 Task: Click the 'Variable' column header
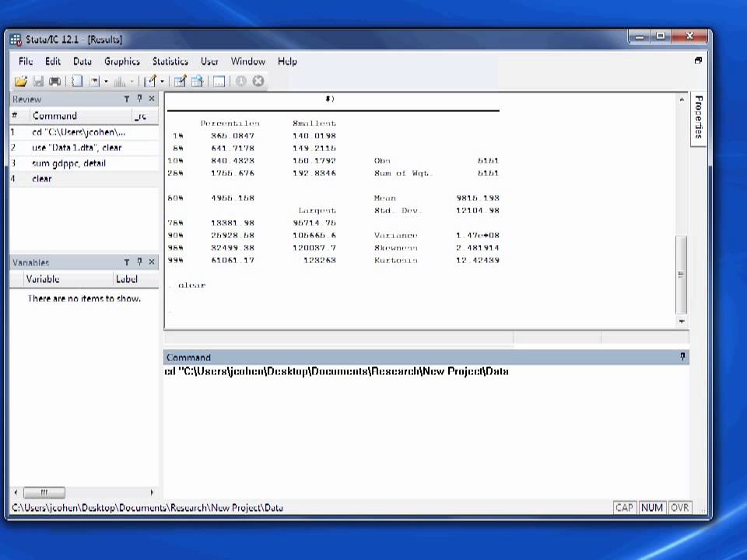coord(68,279)
